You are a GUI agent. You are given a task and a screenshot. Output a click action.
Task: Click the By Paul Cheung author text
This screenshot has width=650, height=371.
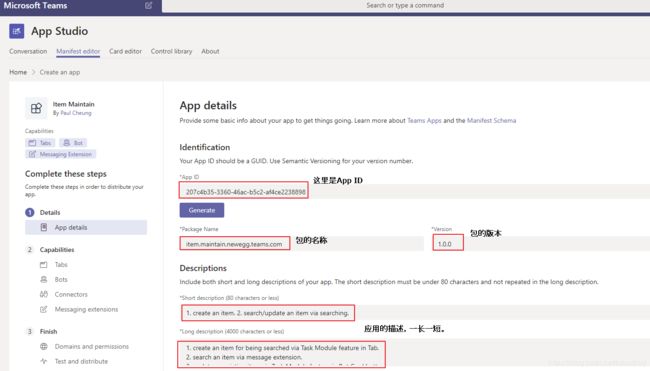pos(72,113)
